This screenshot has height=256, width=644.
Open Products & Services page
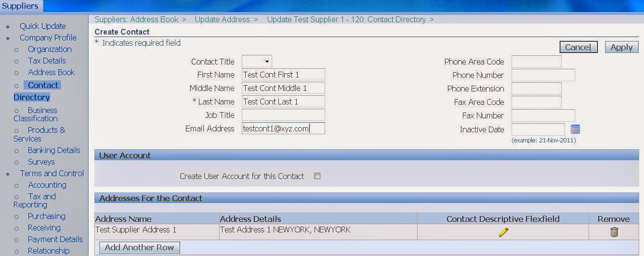pyautogui.click(x=39, y=134)
